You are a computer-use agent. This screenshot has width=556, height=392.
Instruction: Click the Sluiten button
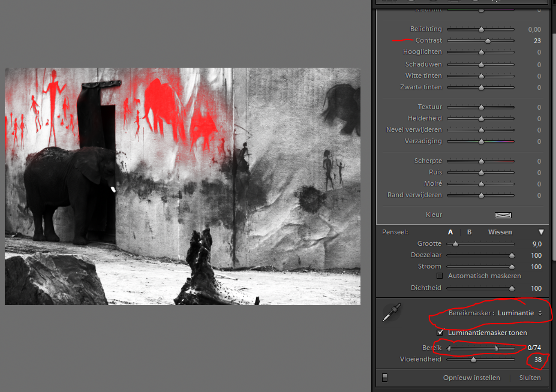[530, 378]
